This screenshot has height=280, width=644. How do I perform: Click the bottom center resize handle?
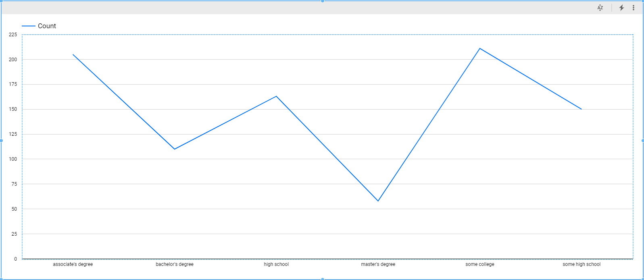point(323,279)
